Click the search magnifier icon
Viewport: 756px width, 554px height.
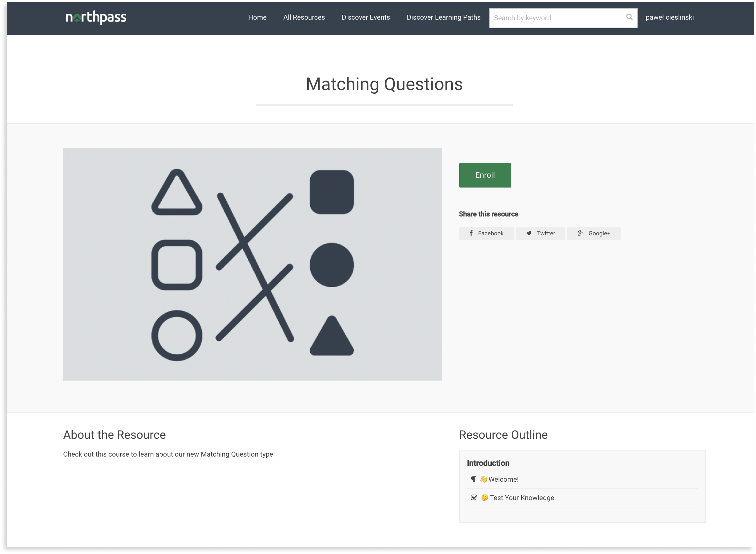pyautogui.click(x=629, y=17)
